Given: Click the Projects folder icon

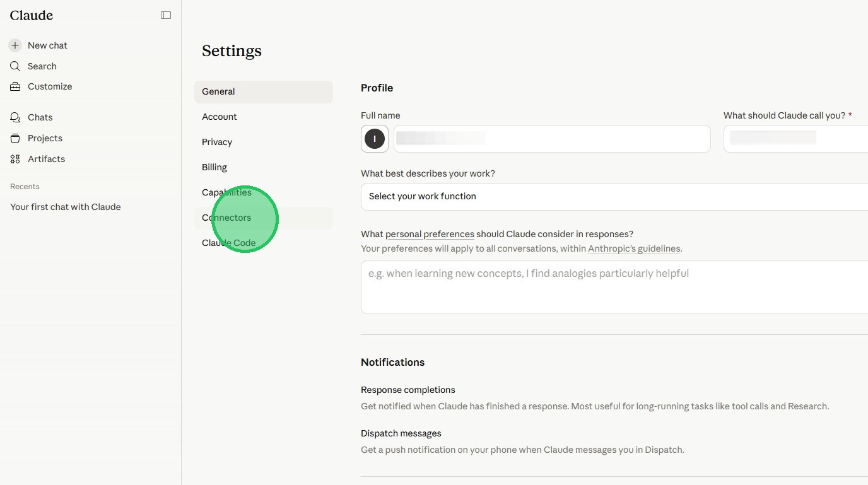Looking at the screenshot, I should [15, 138].
